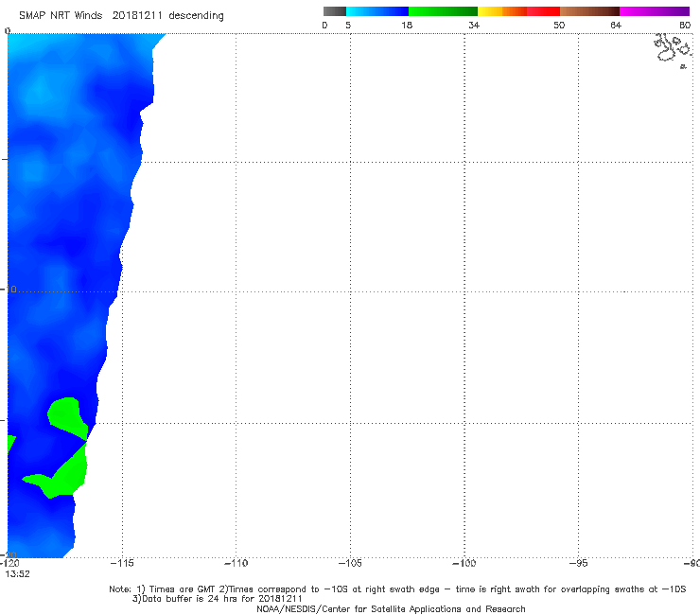The width and height of the screenshot is (700, 615).
Task: Click the date "20181211" in the title
Action: tap(137, 16)
